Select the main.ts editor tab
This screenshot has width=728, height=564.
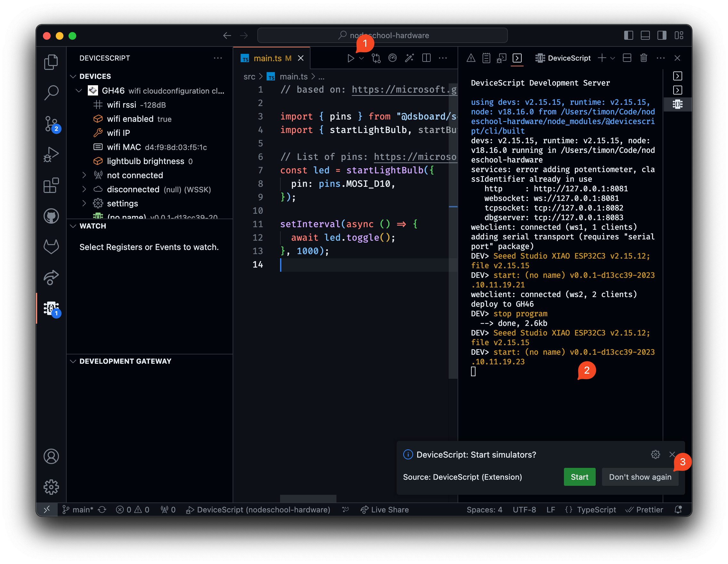[267, 58]
